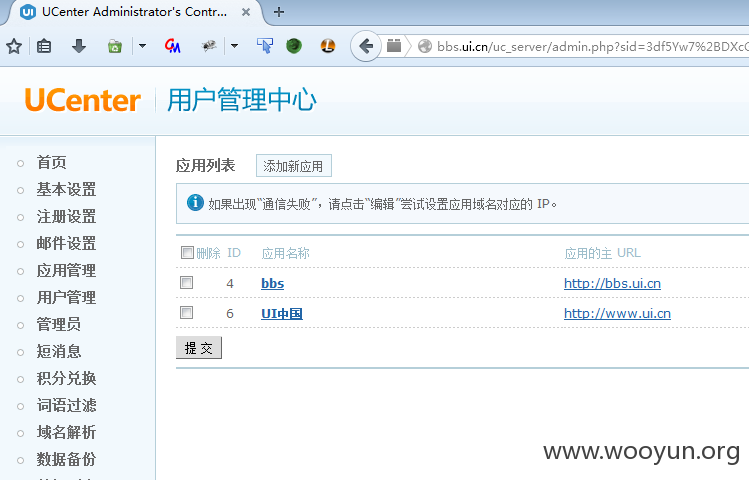Open the http://bbs.ui.cn URL link
The height and width of the screenshot is (480, 749).
tap(612, 283)
